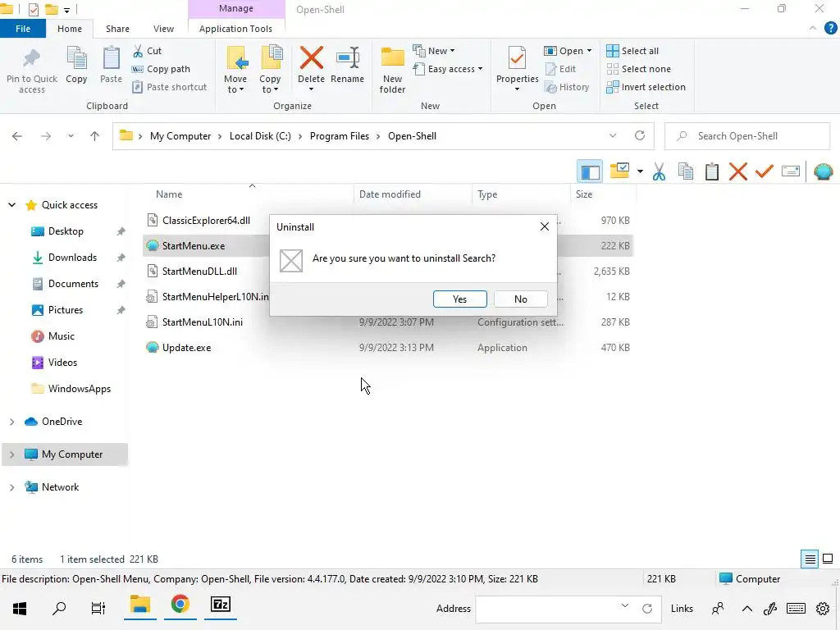Viewport: 840px width, 630px height.
Task: Click the Pin to Quick access icon
Action: [32, 59]
